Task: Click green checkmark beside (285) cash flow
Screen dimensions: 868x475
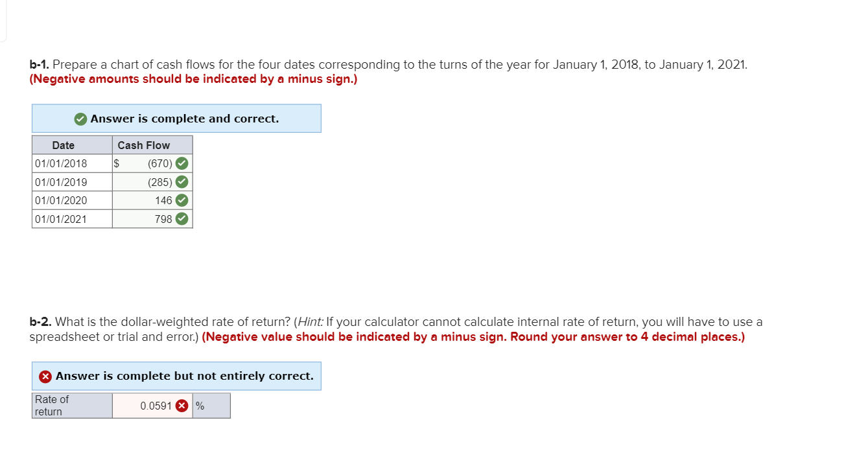Action: coord(182,182)
